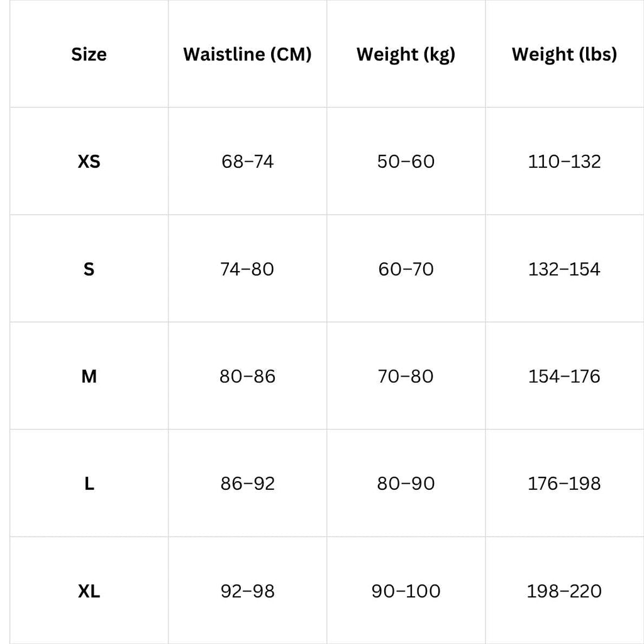Screen dimensions: 644x644
Task: Click the S size row label
Action: pyautogui.click(x=89, y=269)
